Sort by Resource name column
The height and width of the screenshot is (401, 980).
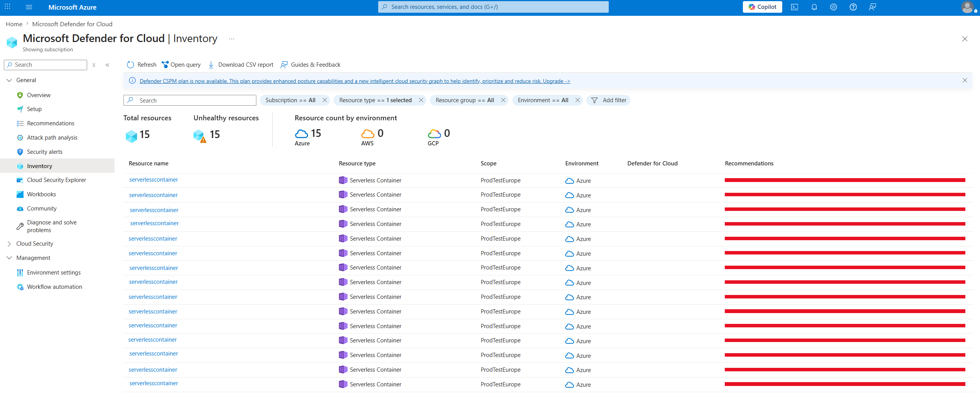pyautogui.click(x=148, y=163)
